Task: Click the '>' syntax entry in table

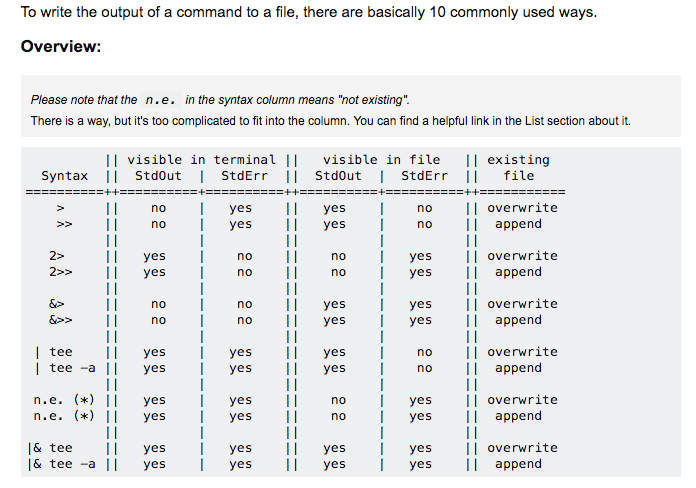Action: pos(60,208)
